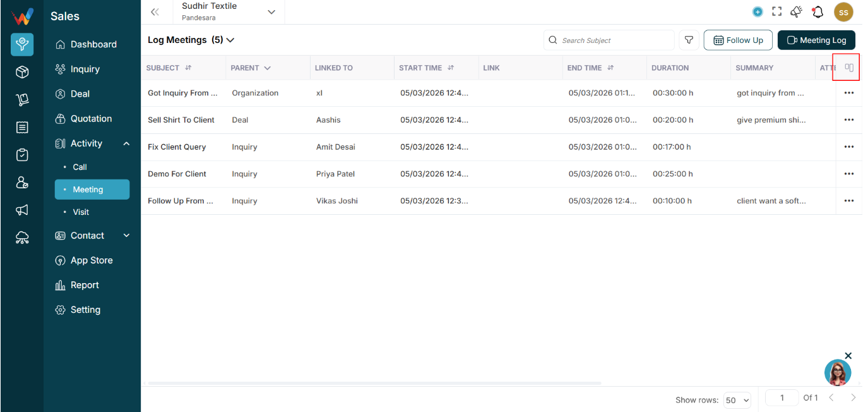Click the filter funnel icon
Viewport: 868px width, 412px height.
[689, 40]
